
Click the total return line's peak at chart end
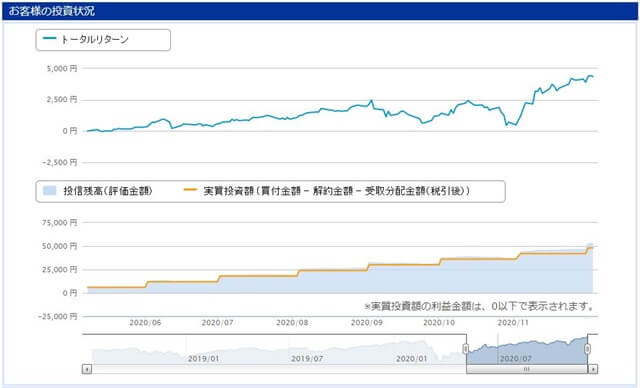pos(590,76)
